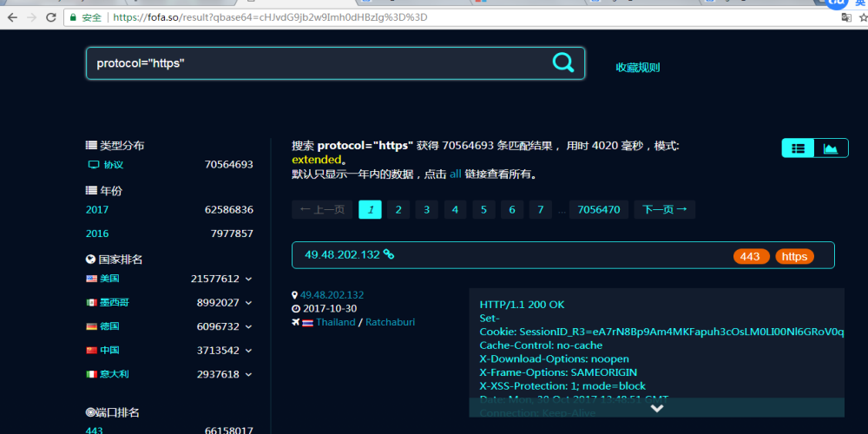This screenshot has width=868, height=434.
Task: Expand the 德国 country dropdown arrow
Action: pos(248,326)
